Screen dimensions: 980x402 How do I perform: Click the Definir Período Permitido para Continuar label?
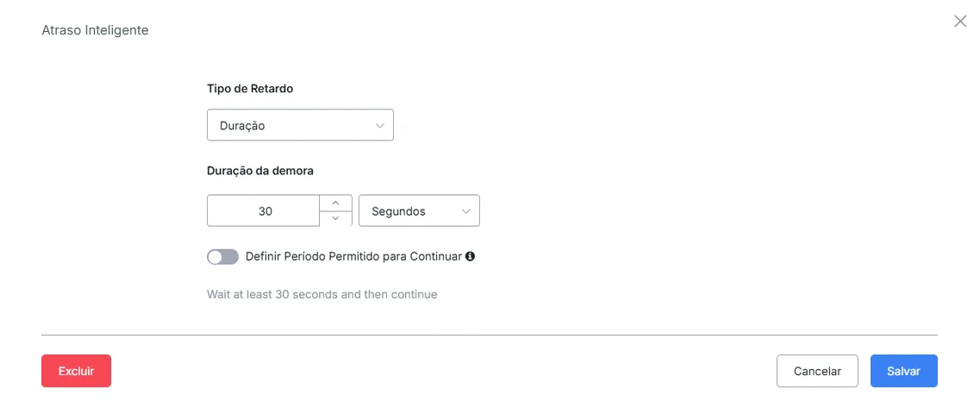353,256
